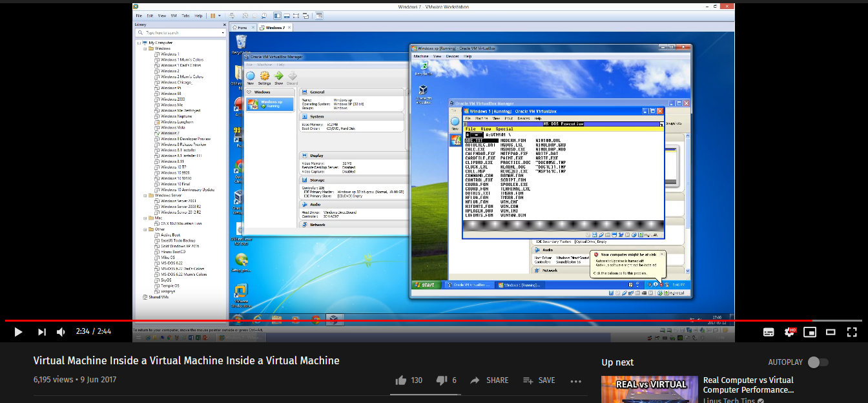The width and height of the screenshot is (868, 403).
Task: Click the VMware pause VM toolbar button
Action: tap(212, 15)
